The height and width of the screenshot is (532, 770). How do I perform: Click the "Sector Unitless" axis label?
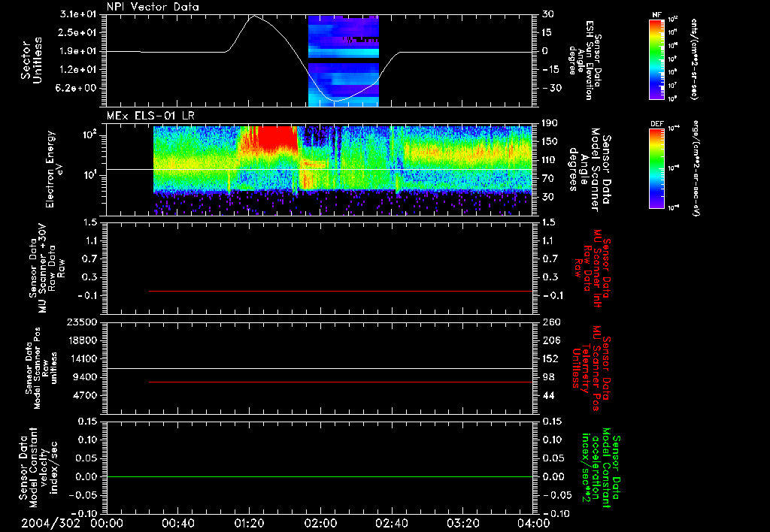32,60
